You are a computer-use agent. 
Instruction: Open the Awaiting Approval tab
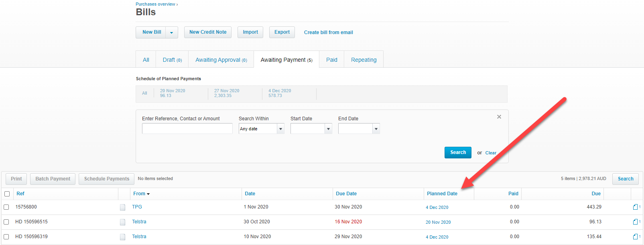pos(221,60)
